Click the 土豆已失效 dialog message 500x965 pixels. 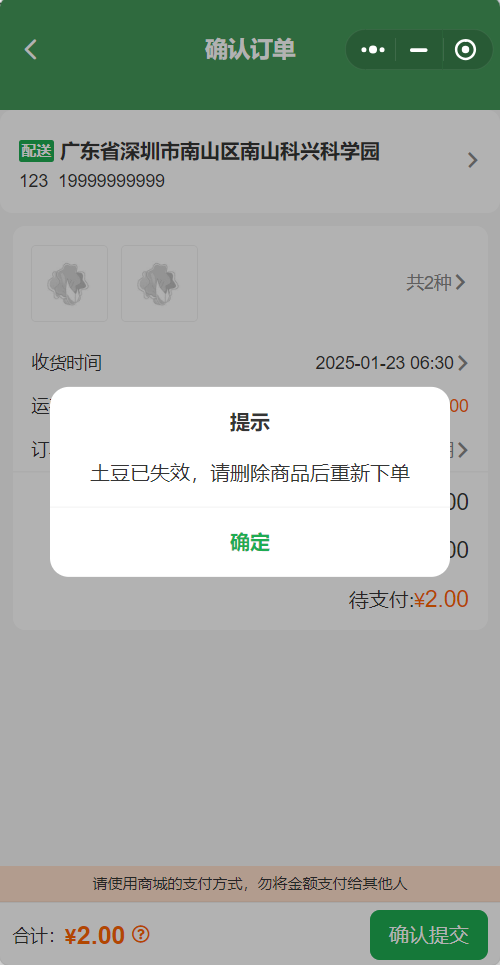250,473
